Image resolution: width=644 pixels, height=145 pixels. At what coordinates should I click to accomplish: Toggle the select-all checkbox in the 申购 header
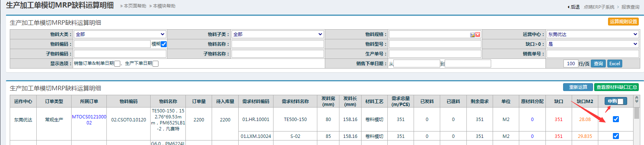pyautogui.click(x=620, y=101)
